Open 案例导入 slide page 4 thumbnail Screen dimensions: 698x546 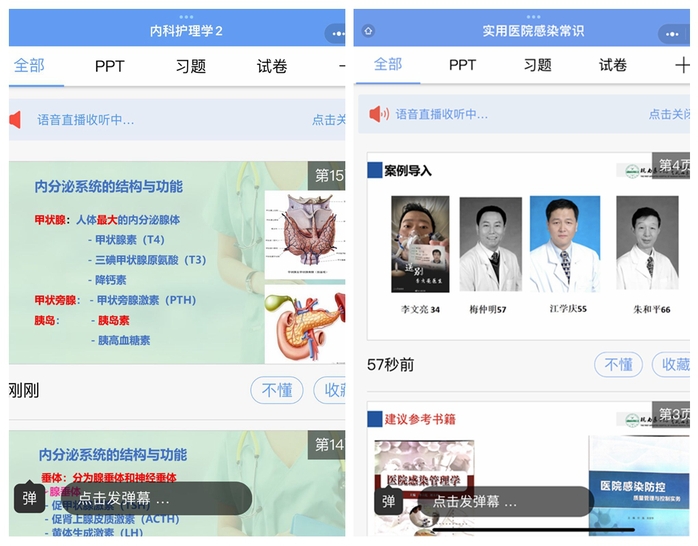[528, 247]
